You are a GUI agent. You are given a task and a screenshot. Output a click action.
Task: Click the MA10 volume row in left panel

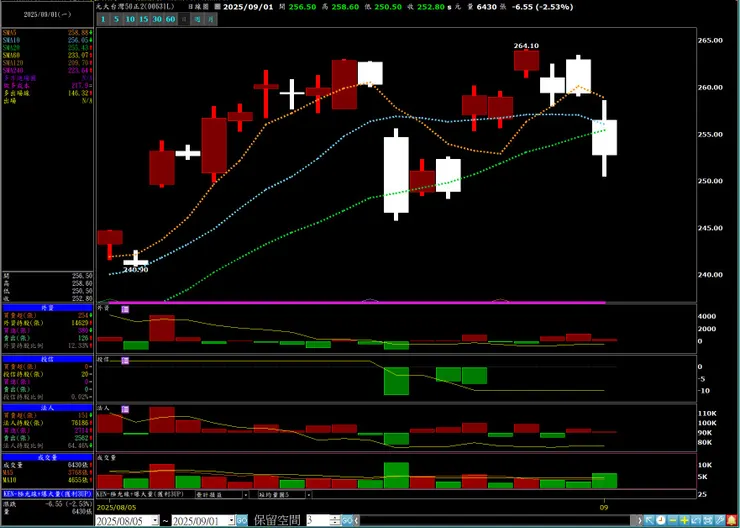[x=47, y=479]
